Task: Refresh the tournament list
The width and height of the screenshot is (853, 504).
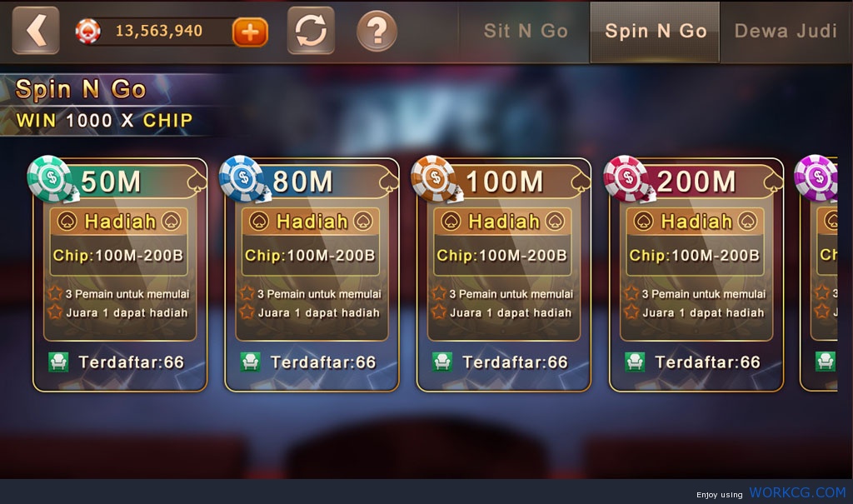Action: point(311,31)
